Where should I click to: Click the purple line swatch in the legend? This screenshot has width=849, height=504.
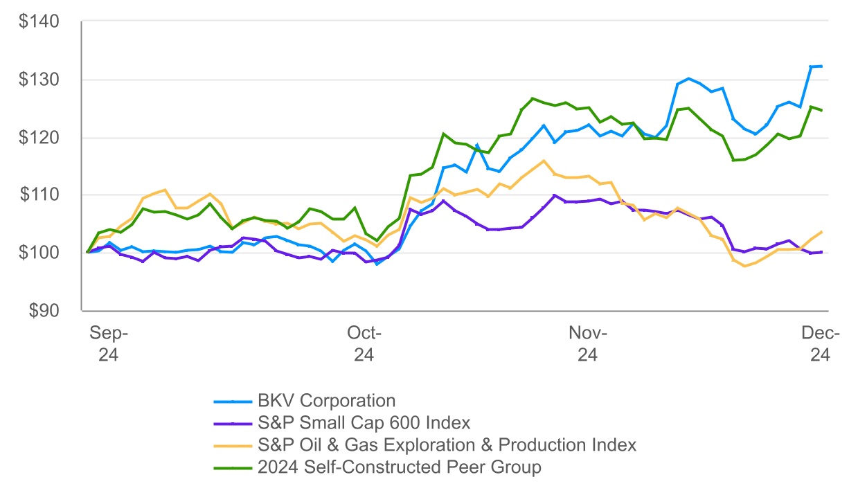[232, 423]
